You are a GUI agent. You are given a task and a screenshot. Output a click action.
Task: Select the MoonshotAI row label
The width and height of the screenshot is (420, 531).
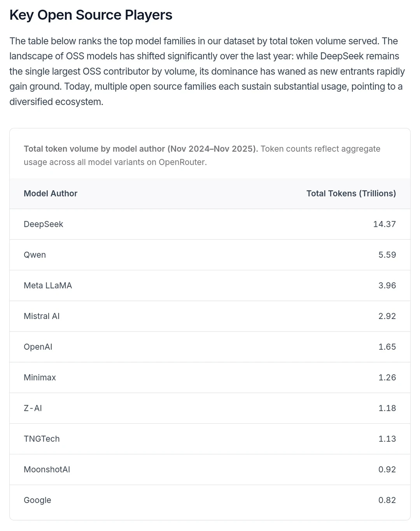click(x=47, y=470)
